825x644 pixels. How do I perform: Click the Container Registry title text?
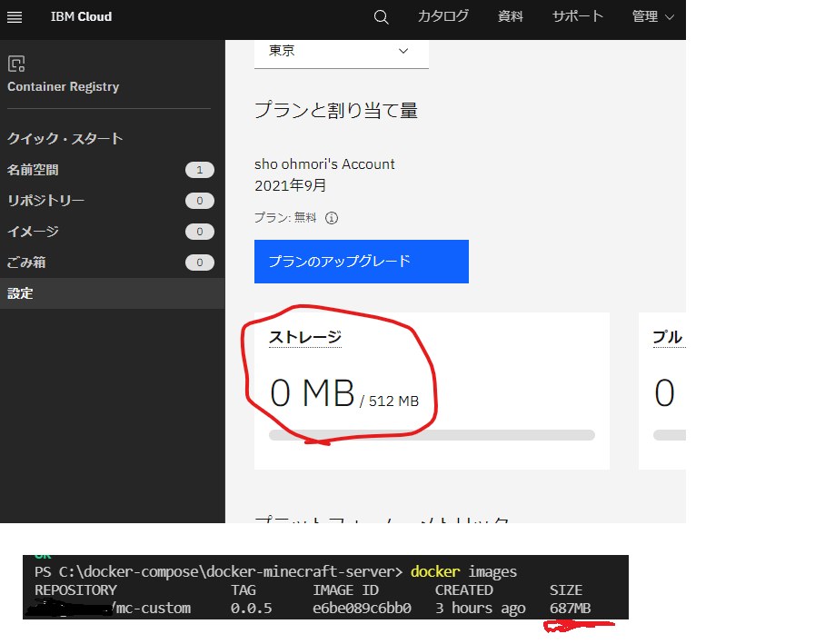click(63, 87)
